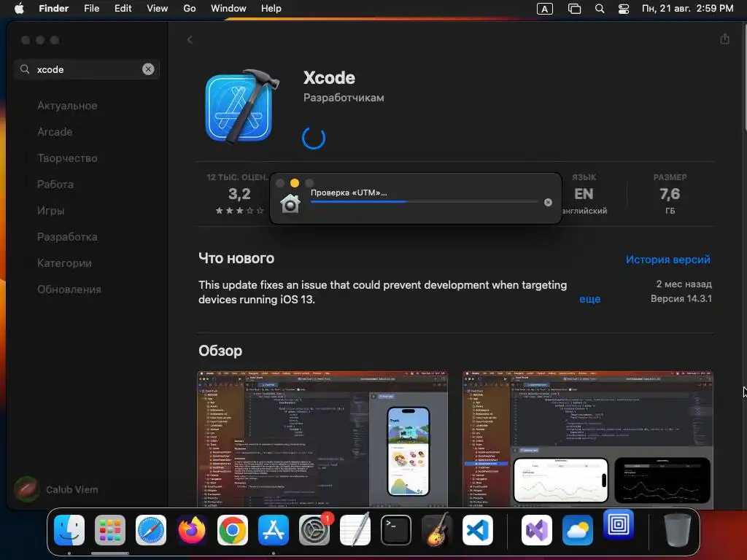The width and height of the screenshot is (747, 560).
Task: Open the Window menu
Action: 228,9
